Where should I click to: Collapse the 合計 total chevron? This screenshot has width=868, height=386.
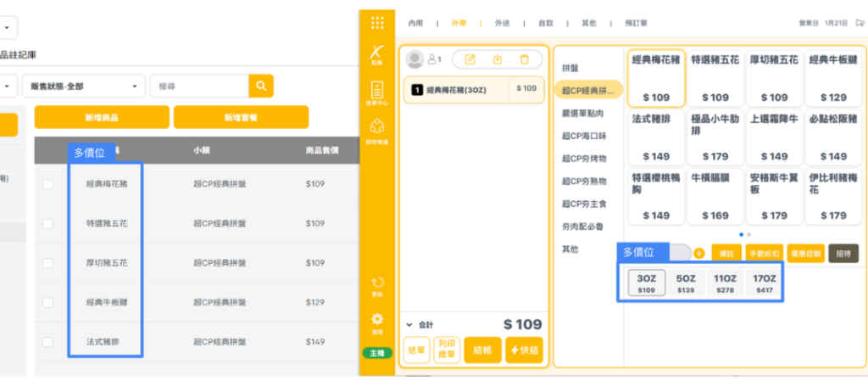pos(409,324)
